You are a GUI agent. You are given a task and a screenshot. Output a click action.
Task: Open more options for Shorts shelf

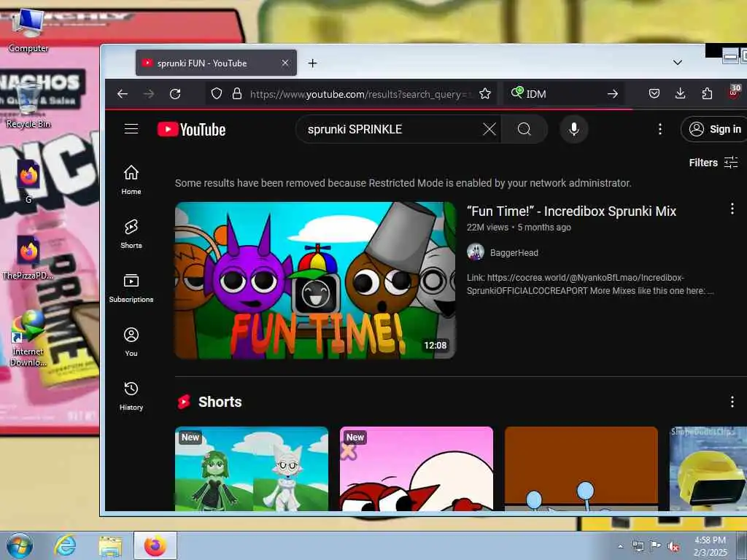(732, 402)
